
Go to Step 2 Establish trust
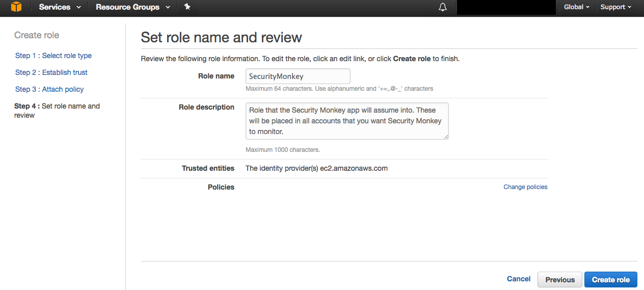click(51, 72)
